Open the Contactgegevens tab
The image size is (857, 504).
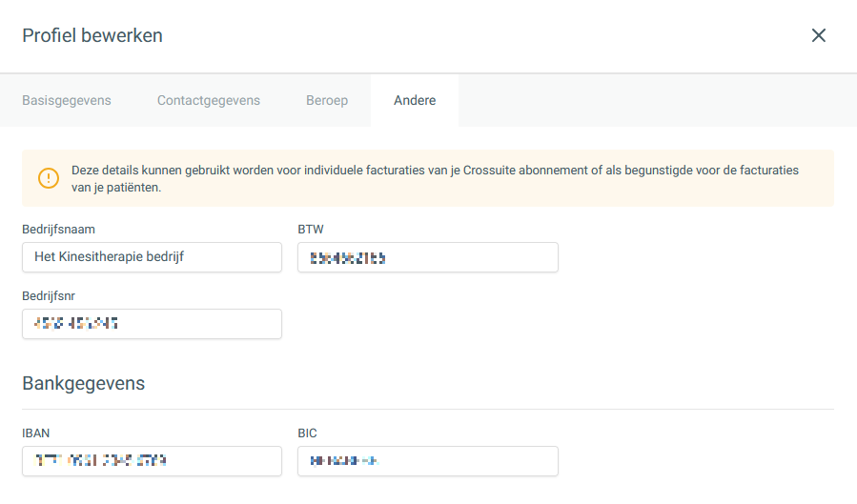209,100
